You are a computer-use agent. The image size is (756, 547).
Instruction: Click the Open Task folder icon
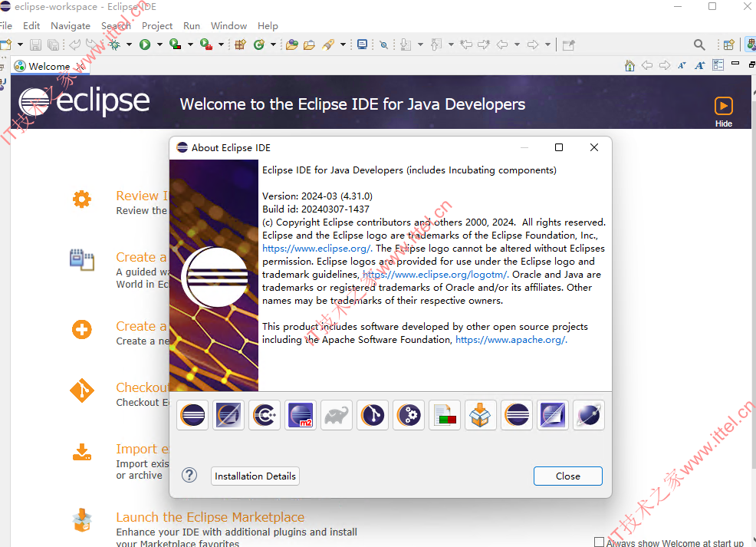click(309, 44)
